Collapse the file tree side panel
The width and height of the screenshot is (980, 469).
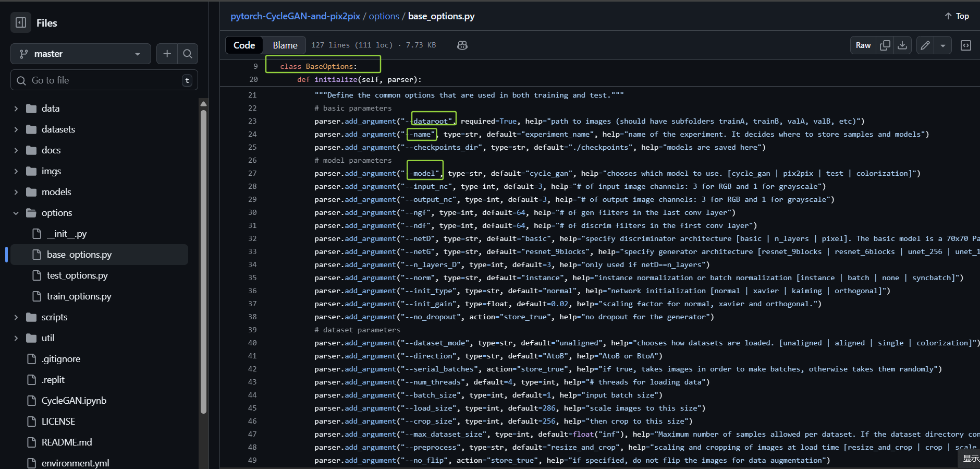[21, 22]
